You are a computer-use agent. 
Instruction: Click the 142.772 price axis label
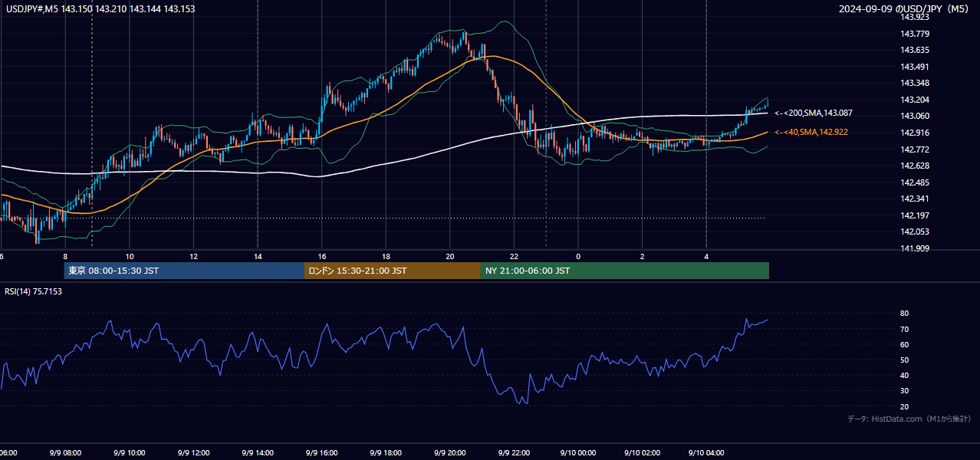(x=915, y=149)
